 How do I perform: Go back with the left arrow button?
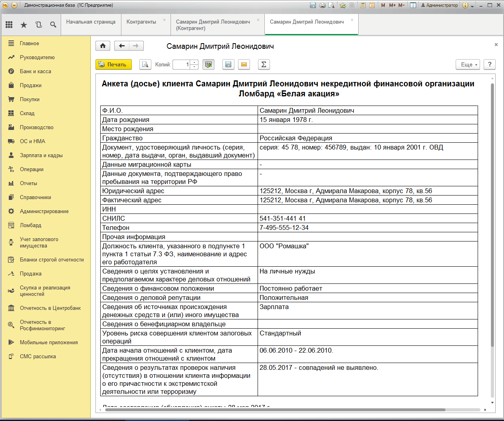[122, 46]
